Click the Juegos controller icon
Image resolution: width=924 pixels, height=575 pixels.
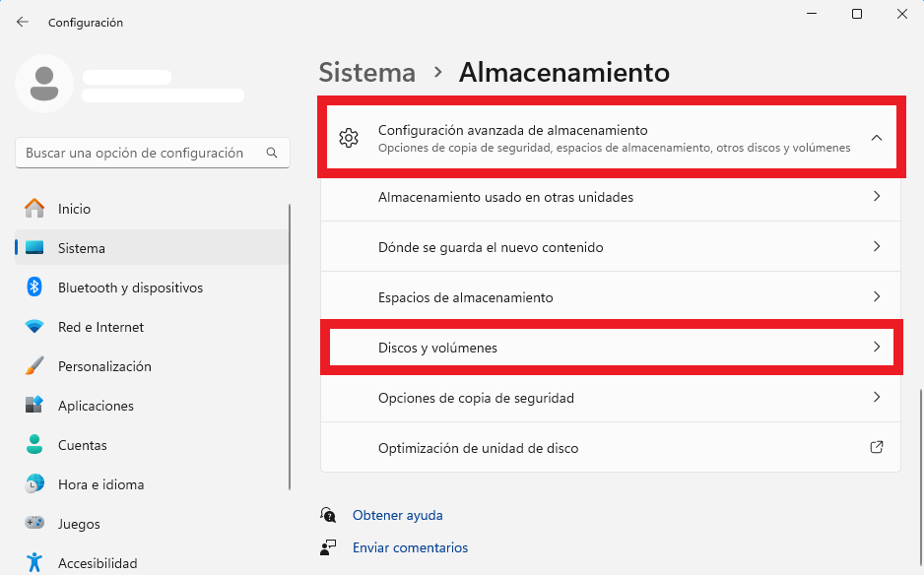(x=34, y=523)
